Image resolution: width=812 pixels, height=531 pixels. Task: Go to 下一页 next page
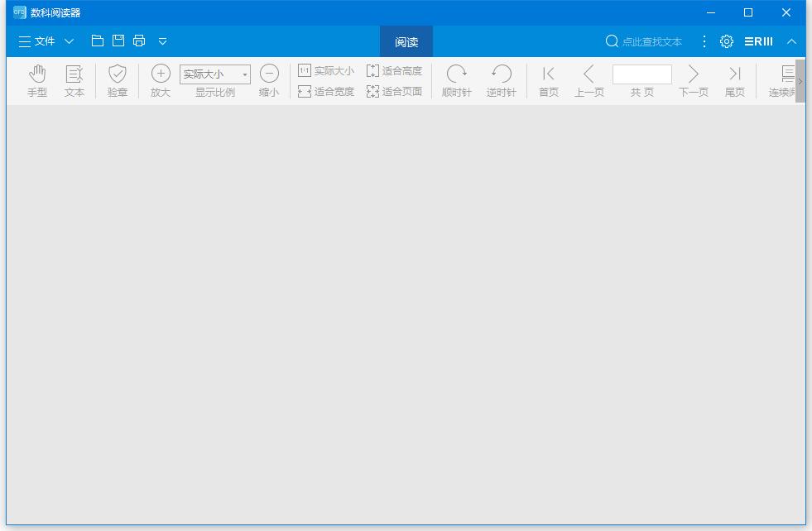click(x=694, y=81)
